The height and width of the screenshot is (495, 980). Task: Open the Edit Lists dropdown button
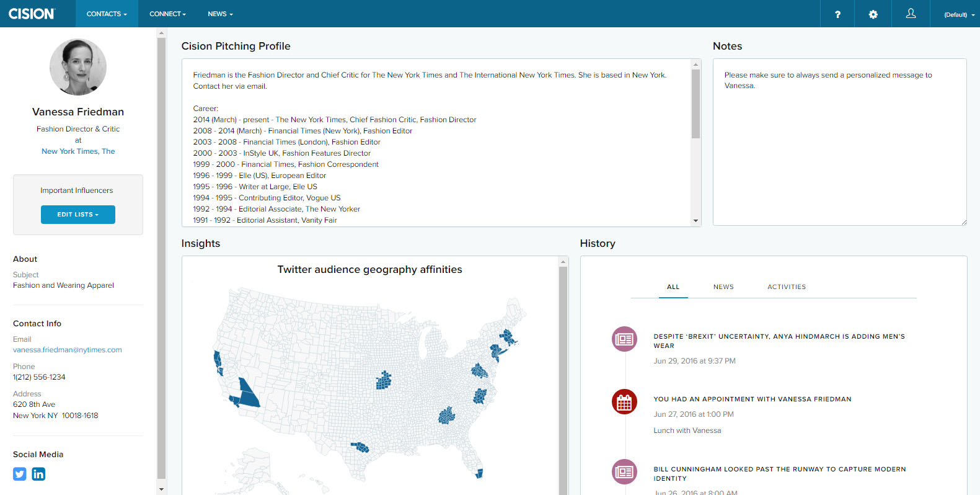(x=78, y=215)
